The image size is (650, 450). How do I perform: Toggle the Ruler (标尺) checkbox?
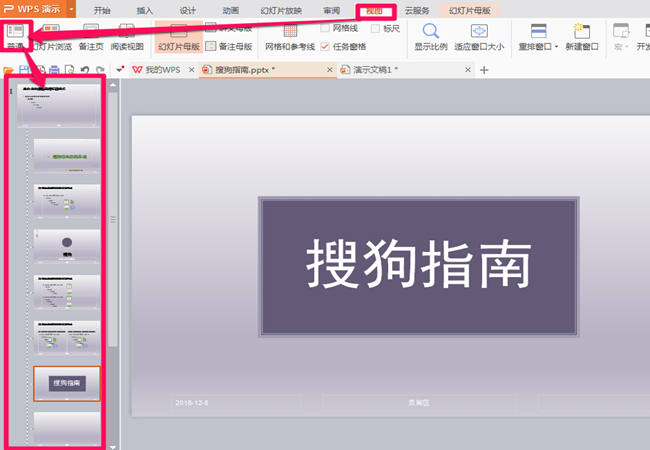click(x=376, y=28)
